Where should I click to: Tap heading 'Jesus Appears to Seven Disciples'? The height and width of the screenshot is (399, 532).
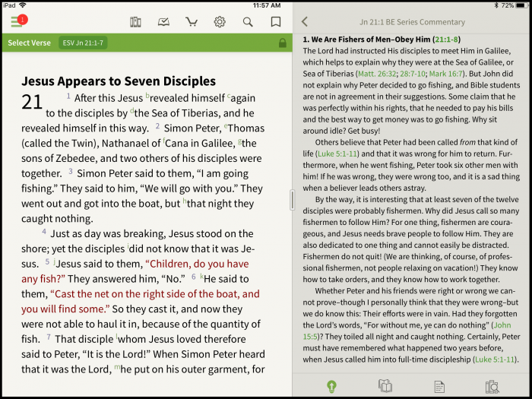point(119,81)
